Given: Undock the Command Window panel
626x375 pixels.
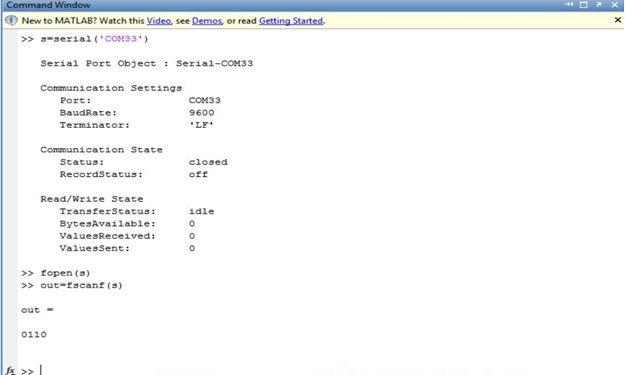Looking at the screenshot, I should click(599, 5).
